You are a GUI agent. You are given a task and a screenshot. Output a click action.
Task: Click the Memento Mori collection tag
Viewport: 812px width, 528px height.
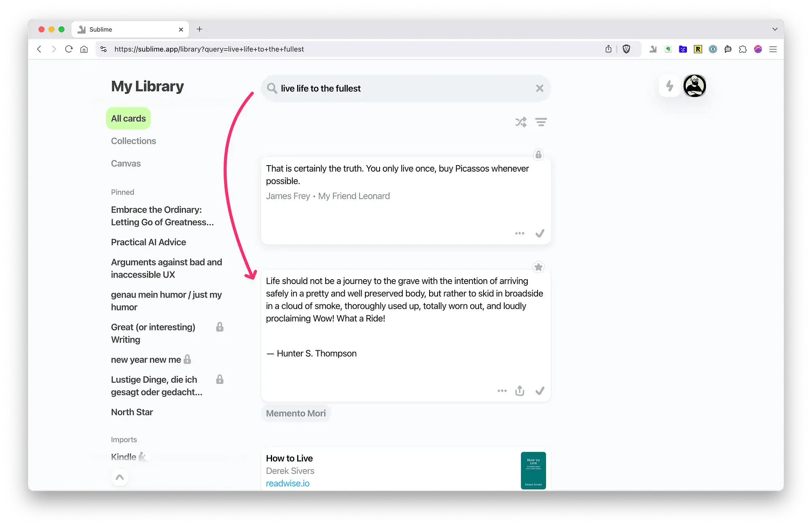[x=296, y=413]
